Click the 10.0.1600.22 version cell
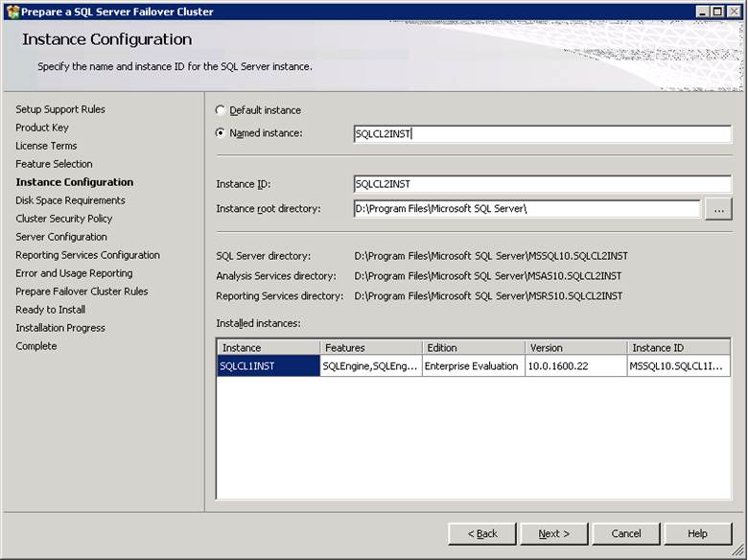This screenshot has height=560, width=748. pos(576,366)
